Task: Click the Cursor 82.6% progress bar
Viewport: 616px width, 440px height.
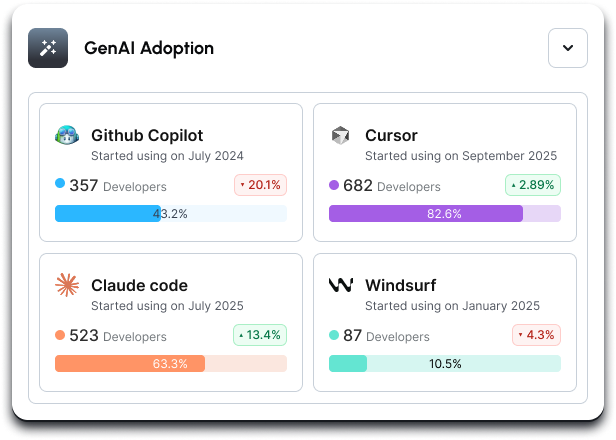Action: click(x=445, y=214)
